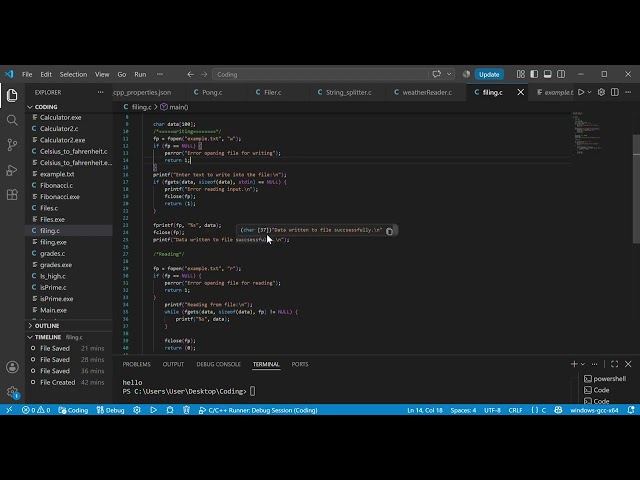Open the Explorer view in activity bar

click(x=12, y=96)
